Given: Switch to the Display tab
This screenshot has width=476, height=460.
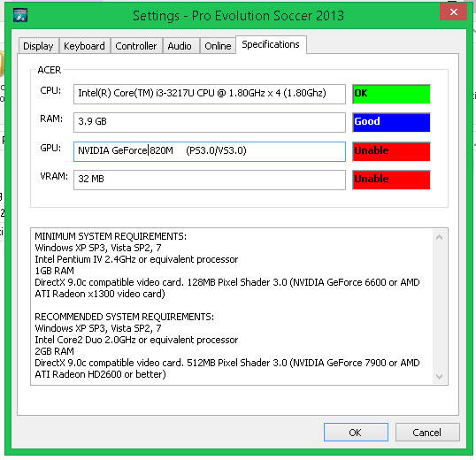Looking at the screenshot, I should pyautogui.click(x=38, y=46).
